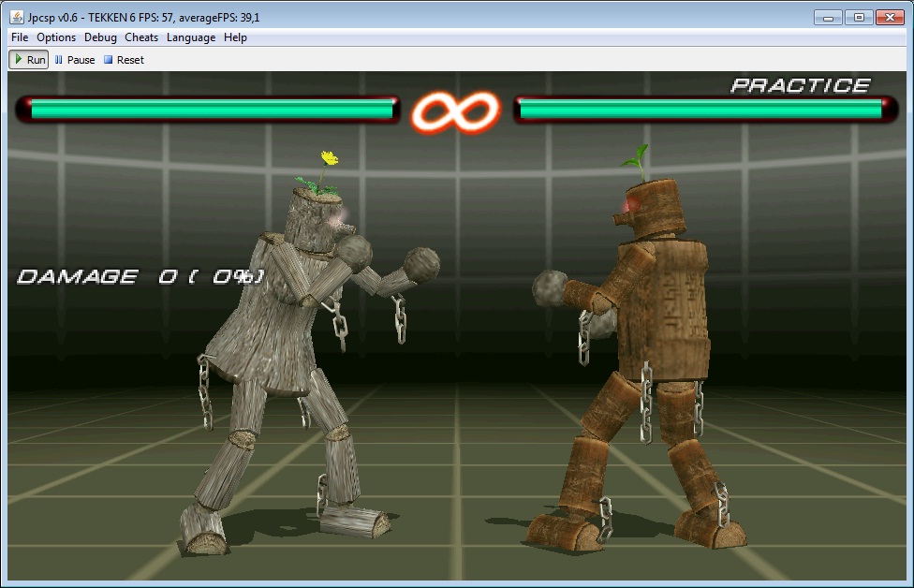Open the Language menu

[191, 37]
